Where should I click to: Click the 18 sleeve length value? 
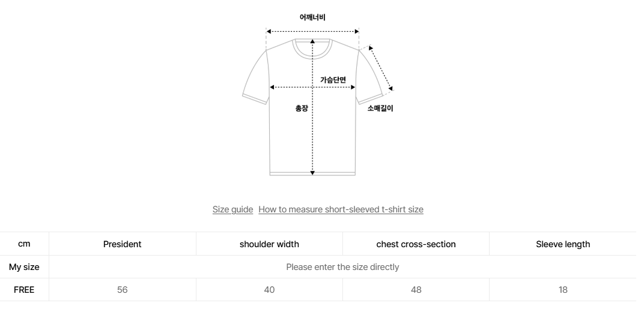[563, 290]
